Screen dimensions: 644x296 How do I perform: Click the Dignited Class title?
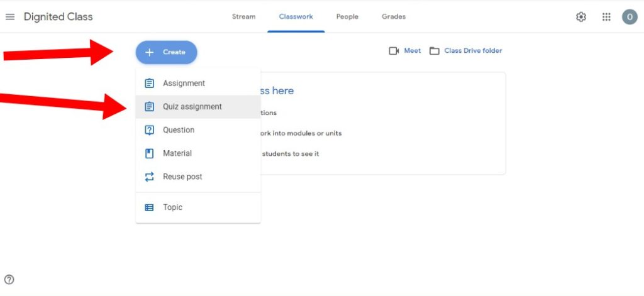point(58,17)
